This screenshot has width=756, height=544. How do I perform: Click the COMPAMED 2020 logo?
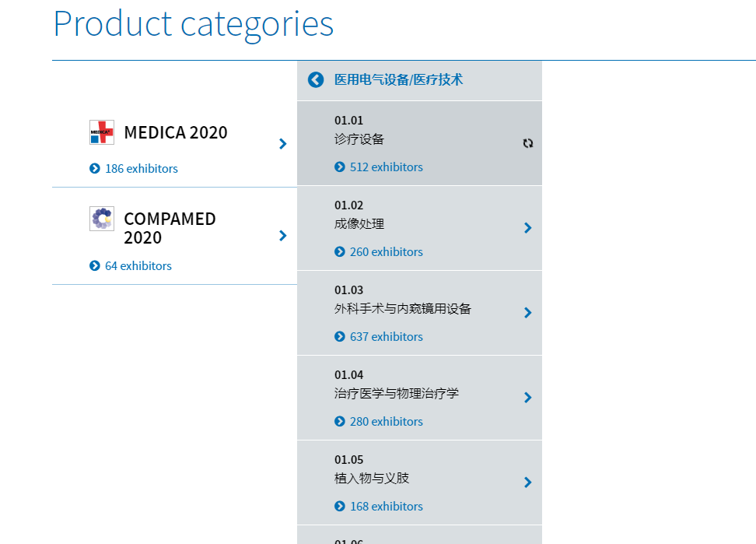pos(102,219)
